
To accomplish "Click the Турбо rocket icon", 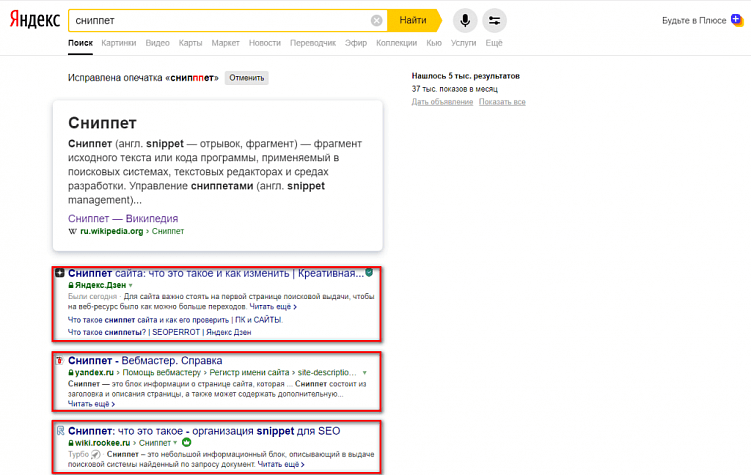I will point(96,454).
